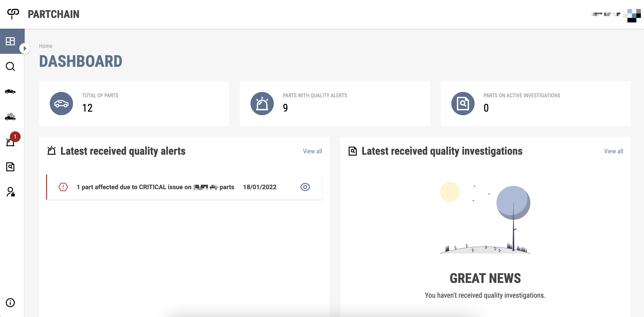Image resolution: width=644 pixels, height=317 pixels.
Task: View the critical alert via eye icon
Action: (305, 187)
